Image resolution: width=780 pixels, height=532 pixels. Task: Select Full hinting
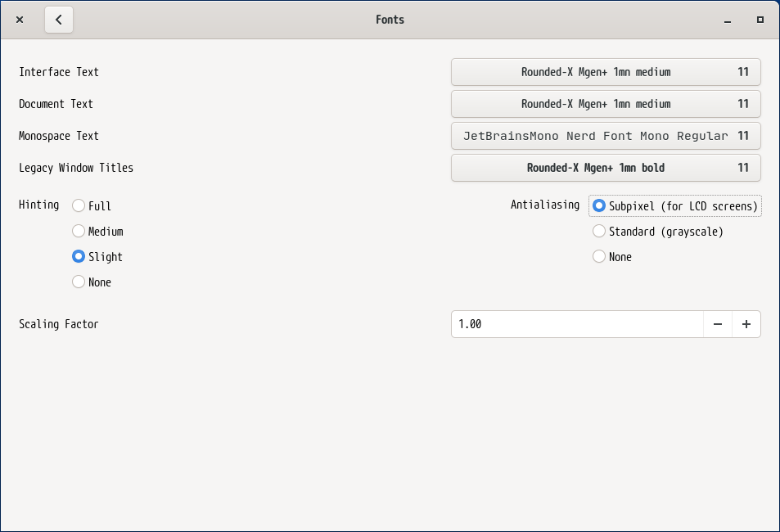pyautogui.click(x=79, y=205)
